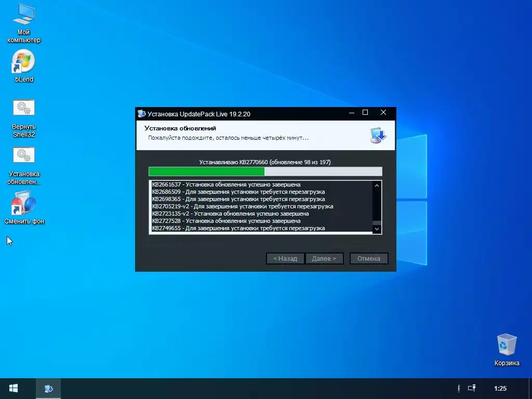Select the bLend desktop shortcut

23,66
